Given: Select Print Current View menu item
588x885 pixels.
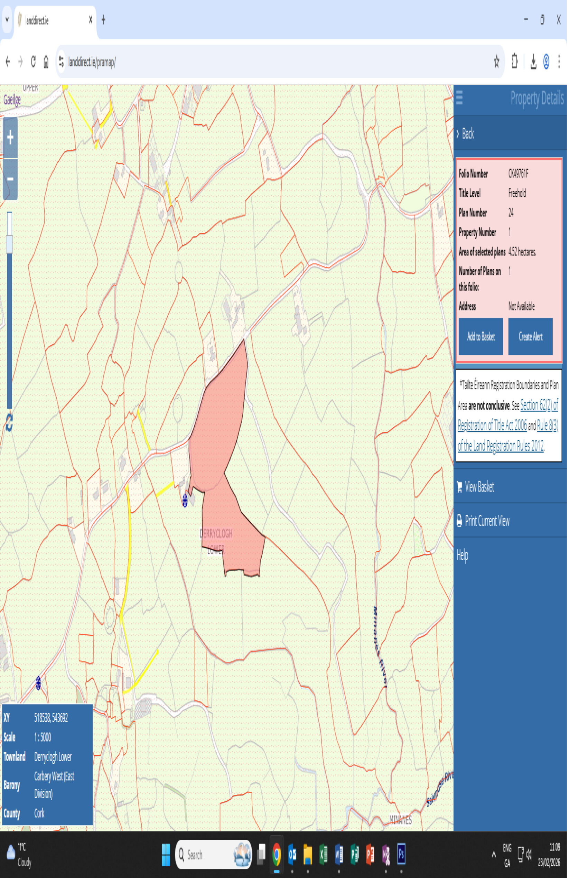Looking at the screenshot, I should click(x=487, y=521).
